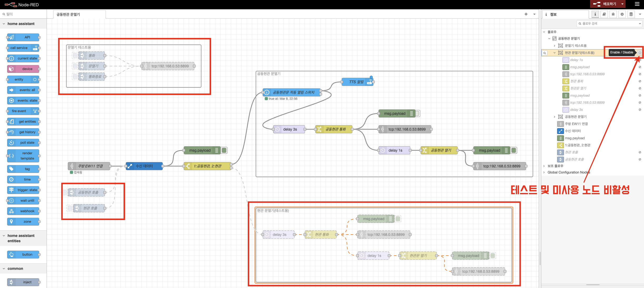Click the find magnifier on the highlighted group row
The image size is (644, 288).
(544, 53)
